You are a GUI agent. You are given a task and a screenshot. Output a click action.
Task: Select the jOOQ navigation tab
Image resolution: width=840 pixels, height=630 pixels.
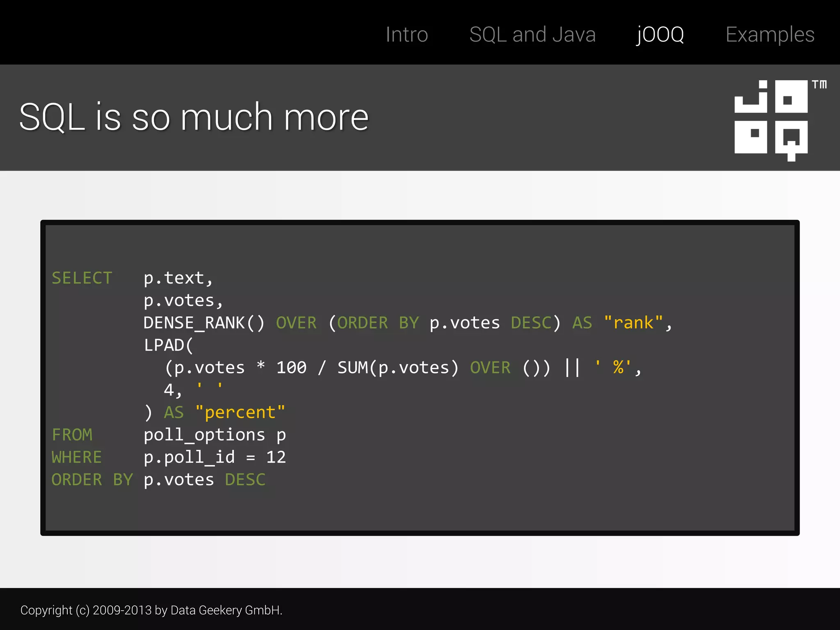click(x=660, y=35)
